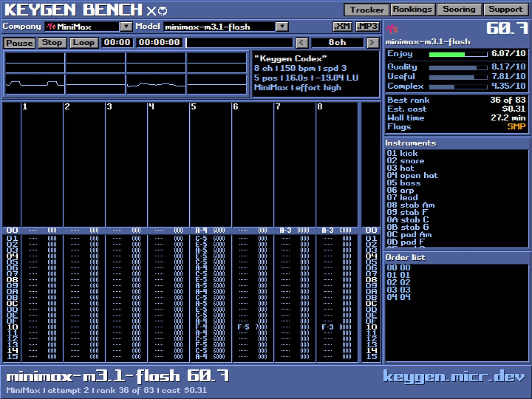Viewport: 532px width, 399px height.
Task: Click the Instruments panel heading
Action: [411, 143]
